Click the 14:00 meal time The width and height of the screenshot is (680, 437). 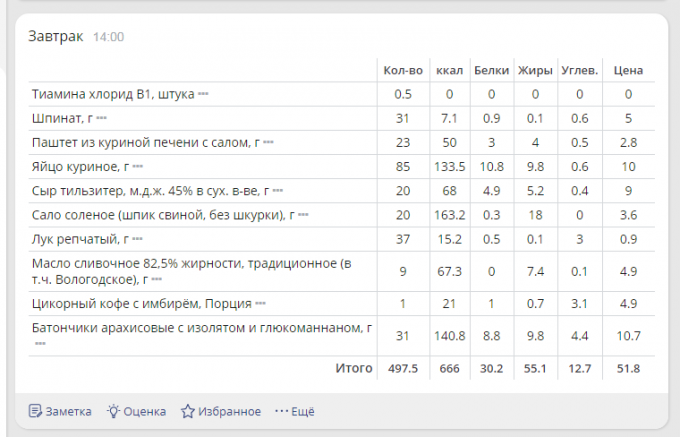(x=108, y=37)
